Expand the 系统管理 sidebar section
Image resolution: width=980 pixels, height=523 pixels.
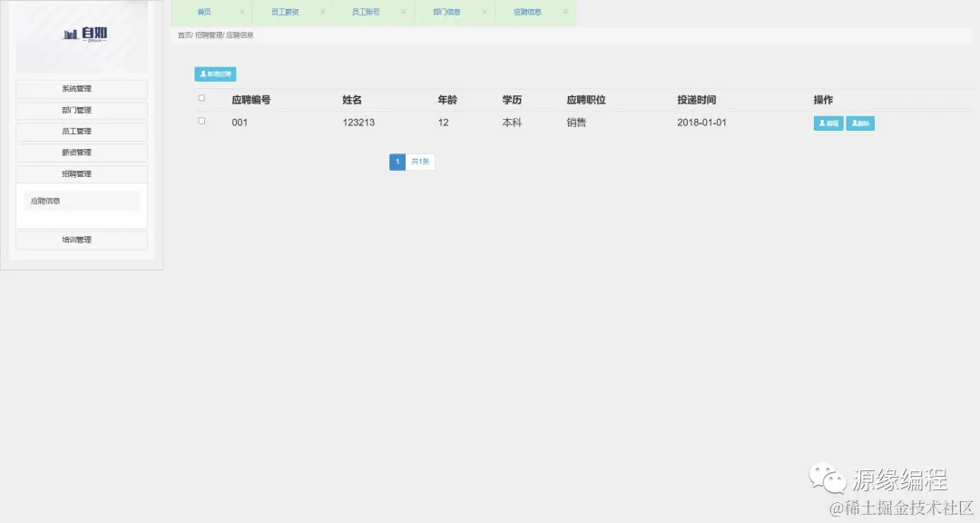pos(81,87)
